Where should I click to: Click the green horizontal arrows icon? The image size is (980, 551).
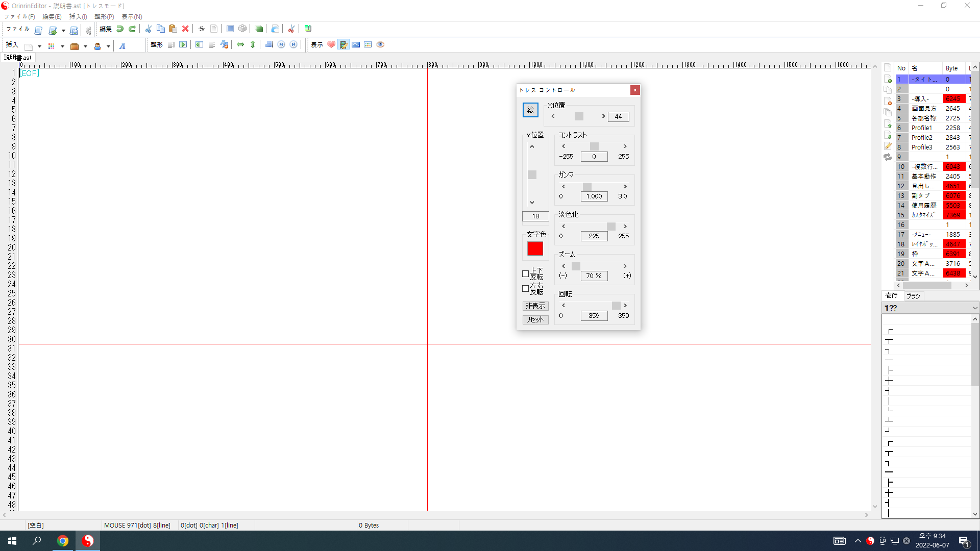pyautogui.click(x=240, y=45)
